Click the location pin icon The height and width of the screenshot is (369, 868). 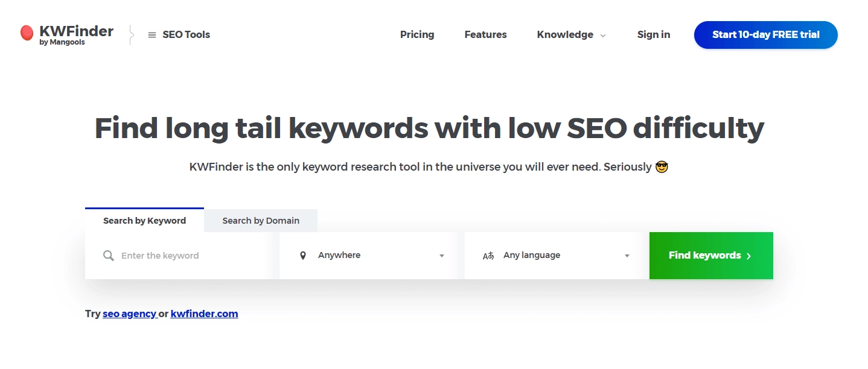pos(303,256)
